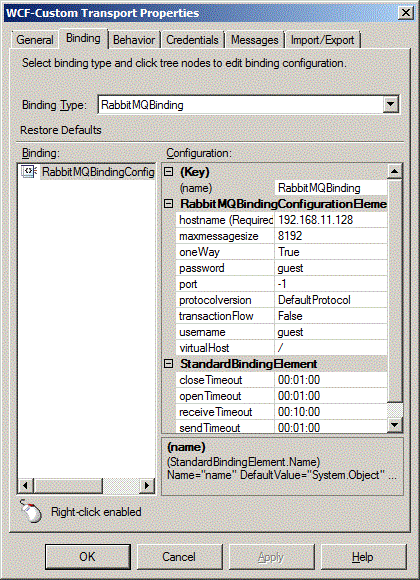Click the Help button
The width and height of the screenshot is (420, 580).
[363, 557]
